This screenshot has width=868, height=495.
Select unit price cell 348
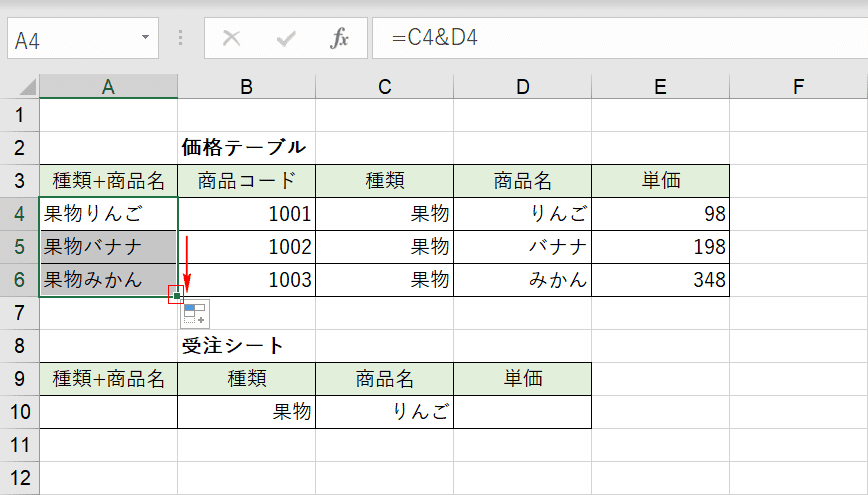click(660, 280)
